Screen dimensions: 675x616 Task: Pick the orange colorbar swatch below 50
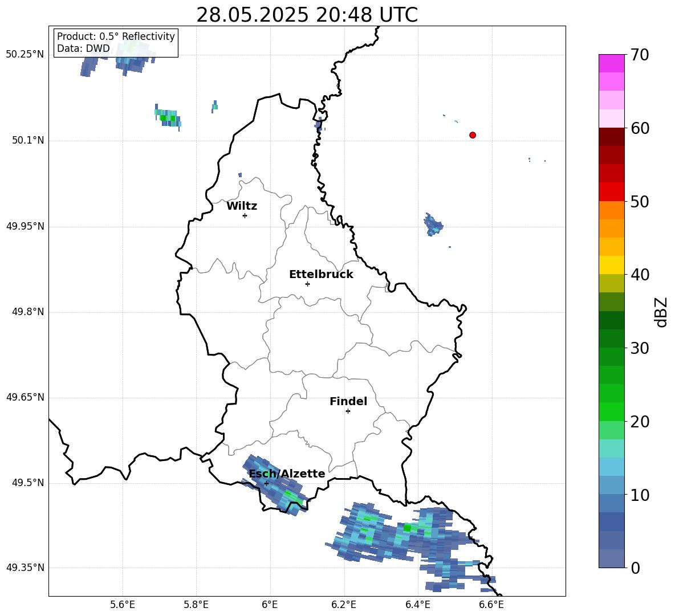click(612, 210)
